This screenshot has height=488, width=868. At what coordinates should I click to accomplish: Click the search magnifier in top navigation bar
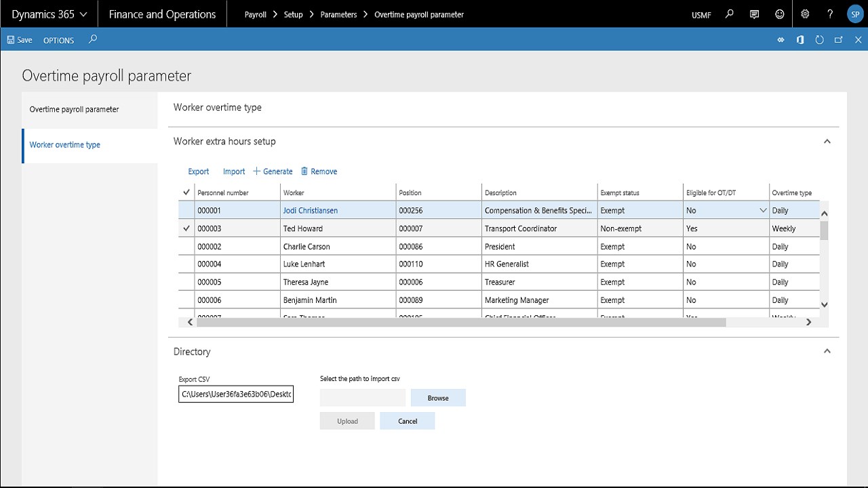730,14
